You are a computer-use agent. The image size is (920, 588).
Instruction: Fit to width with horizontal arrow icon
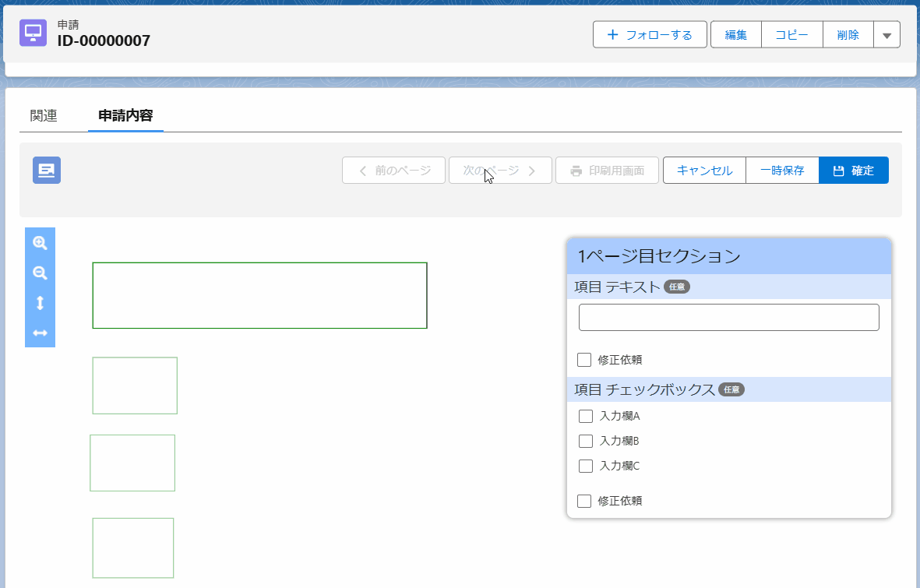40,333
